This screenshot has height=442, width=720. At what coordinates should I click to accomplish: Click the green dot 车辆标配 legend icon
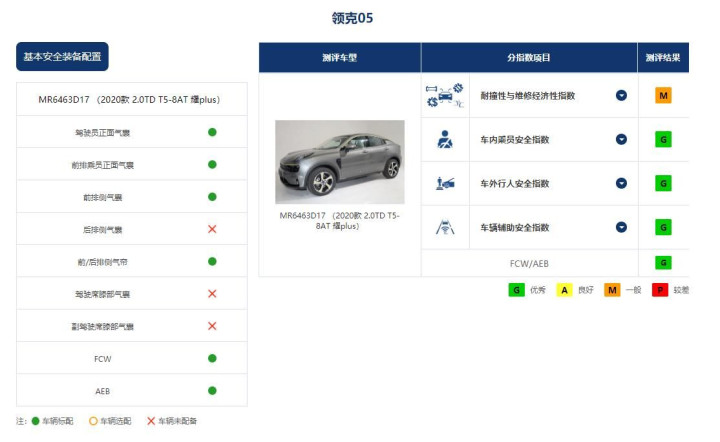(35, 421)
